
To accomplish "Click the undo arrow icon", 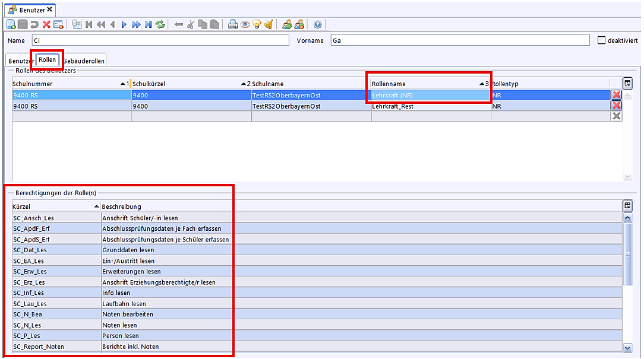I will (34, 24).
